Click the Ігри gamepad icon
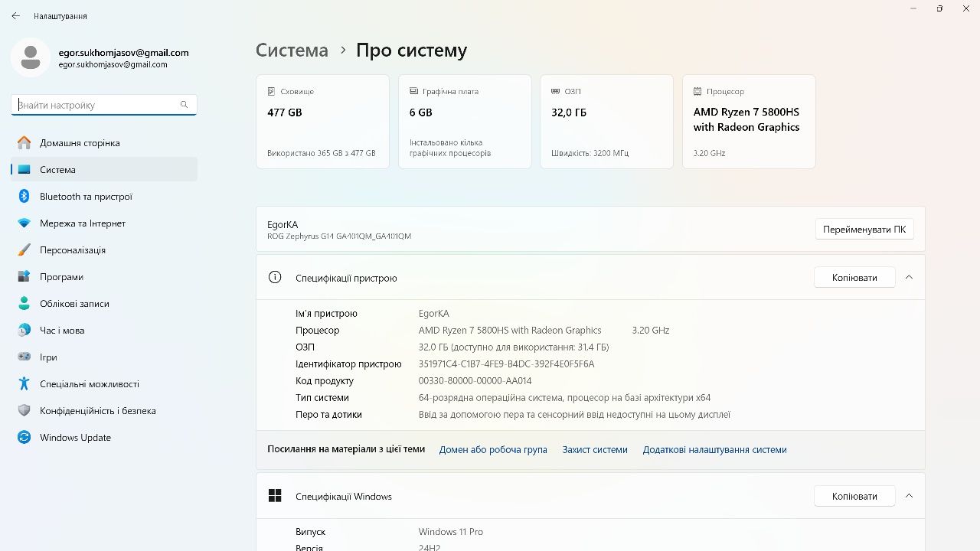This screenshot has height=551, width=980. click(x=24, y=357)
